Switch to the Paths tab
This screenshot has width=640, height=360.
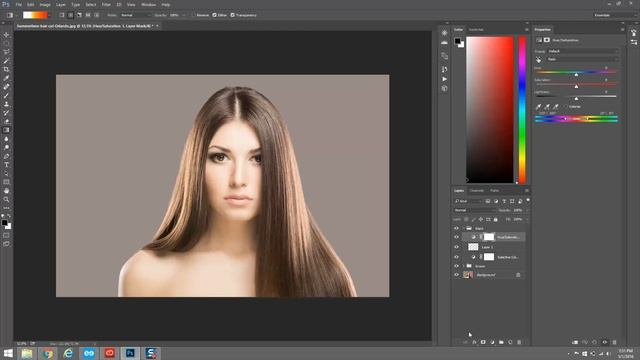coord(494,191)
